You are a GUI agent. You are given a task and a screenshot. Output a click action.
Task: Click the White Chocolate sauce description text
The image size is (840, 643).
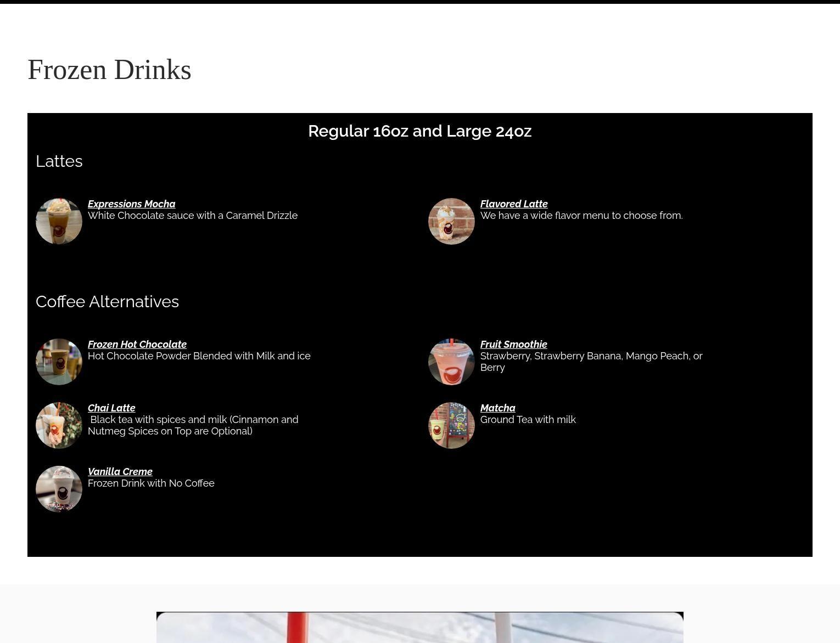click(192, 216)
